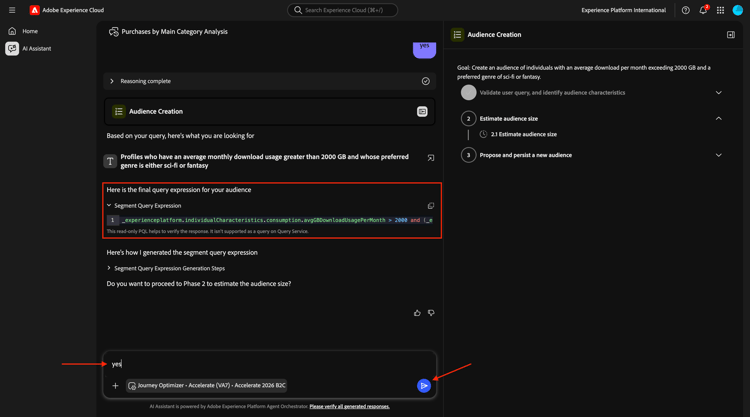Select the Journey Optimizer sandbox context chip
Viewport: 750px width, 417px height.
point(207,385)
